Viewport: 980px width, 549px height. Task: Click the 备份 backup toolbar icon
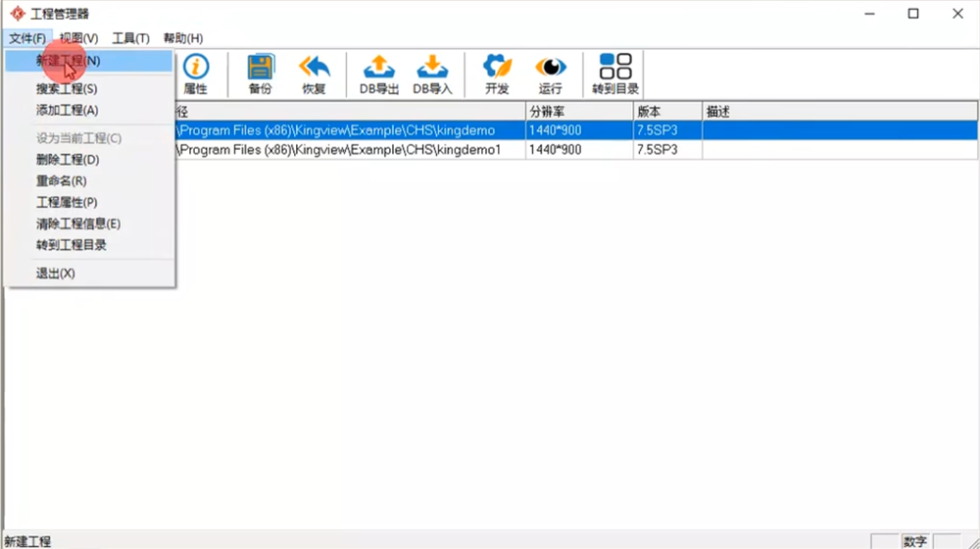pyautogui.click(x=260, y=74)
